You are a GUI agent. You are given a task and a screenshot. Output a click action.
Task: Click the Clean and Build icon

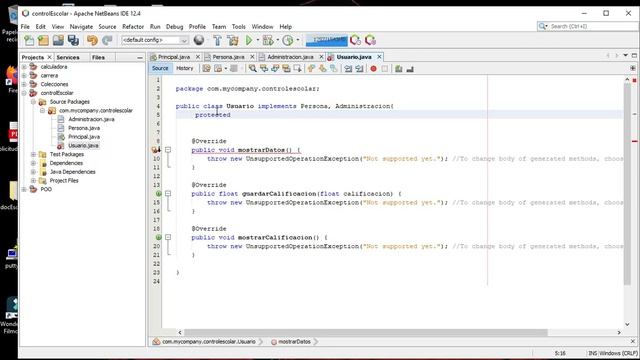233,40
